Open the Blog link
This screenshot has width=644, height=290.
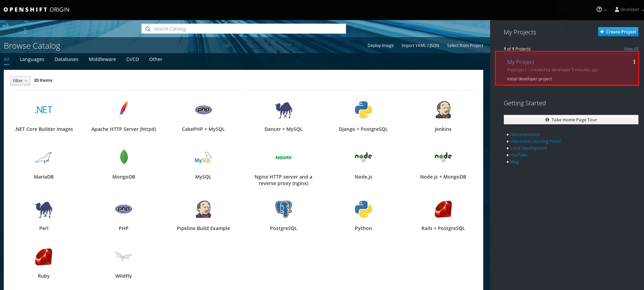pos(515,162)
